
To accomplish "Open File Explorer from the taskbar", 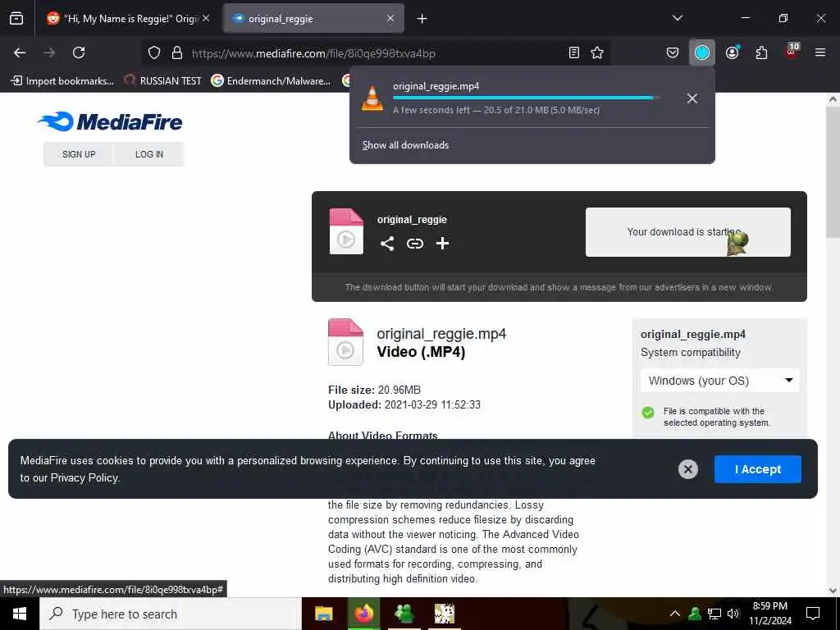I will pyautogui.click(x=323, y=614).
